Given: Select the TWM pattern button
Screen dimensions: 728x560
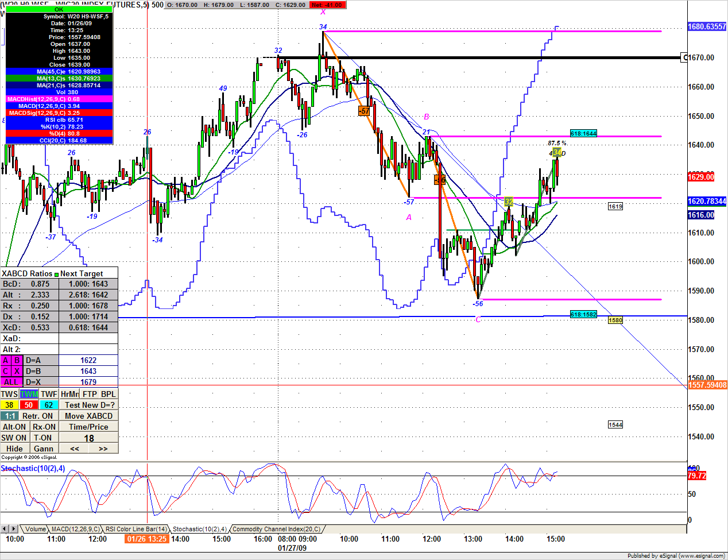Looking at the screenshot, I should pos(29,394).
